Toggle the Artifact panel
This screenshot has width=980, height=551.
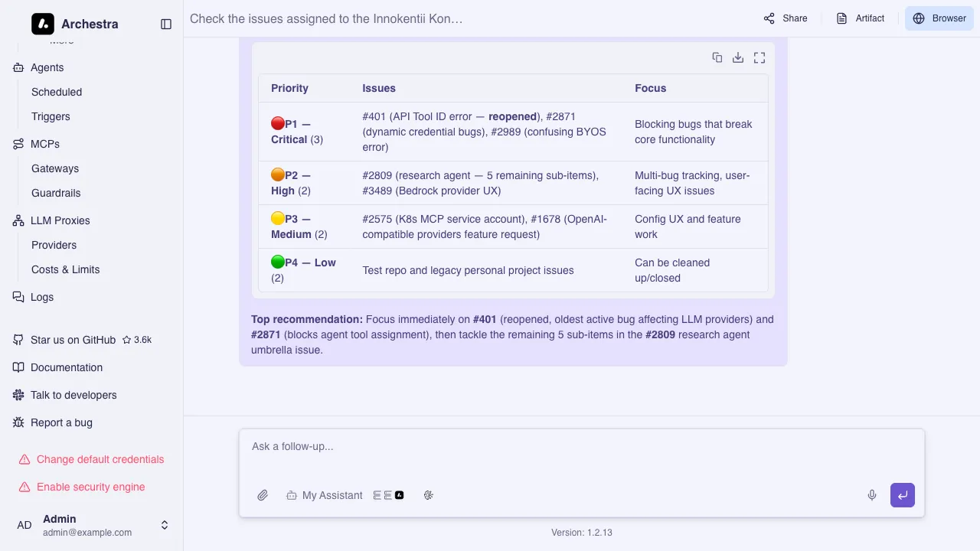pyautogui.click(x=861, y=18)
